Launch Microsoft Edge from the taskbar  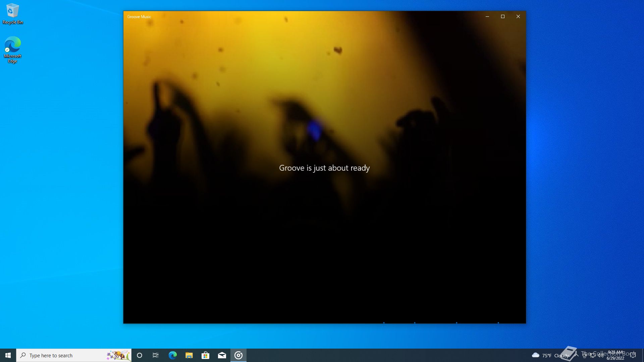click(x=172, y=355)
